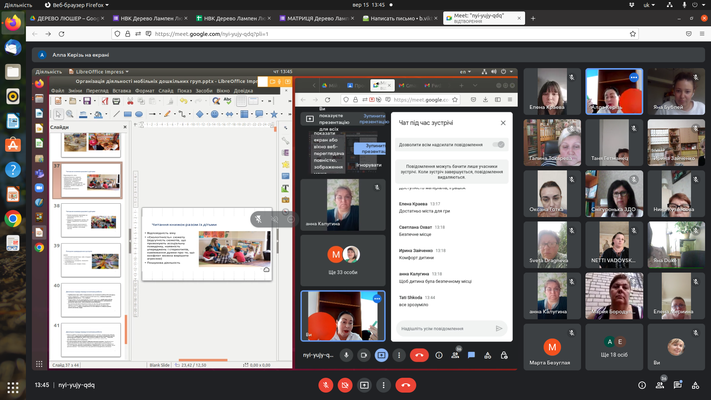
Task: Open options on Алла Керізь's highlighted tile
Action: [x=633, y=78]
